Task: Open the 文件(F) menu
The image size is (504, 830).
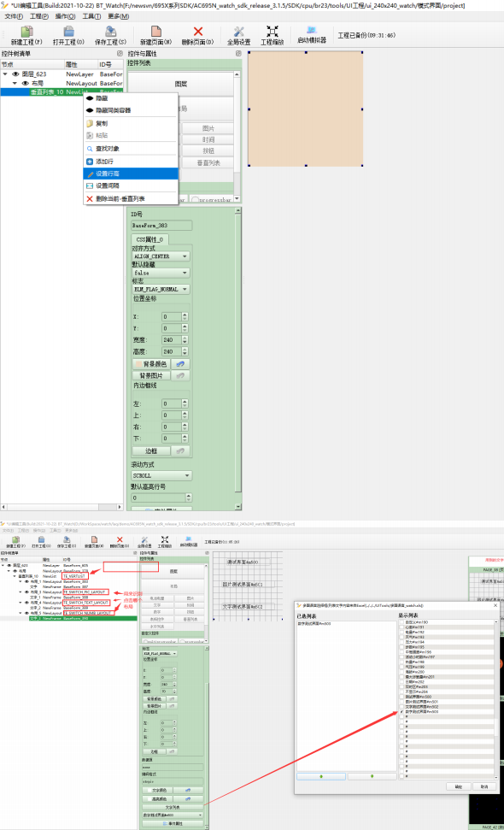Action: point(14,16)
